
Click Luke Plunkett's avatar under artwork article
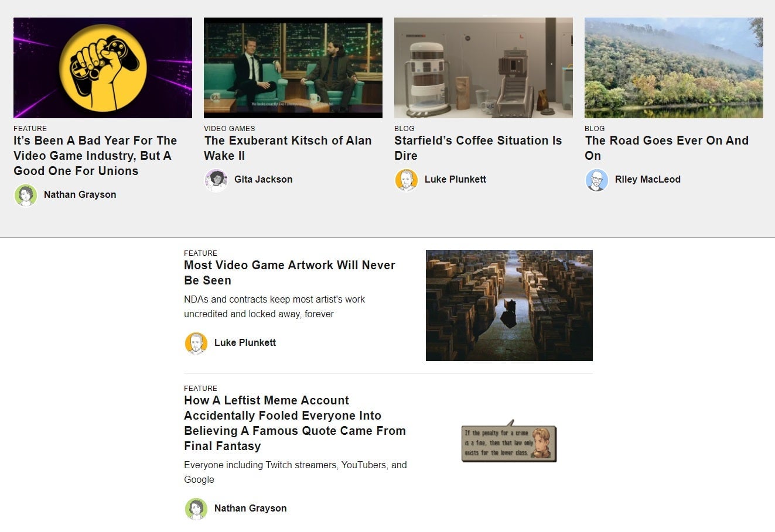pyautogui.click(x=196, y=343)
